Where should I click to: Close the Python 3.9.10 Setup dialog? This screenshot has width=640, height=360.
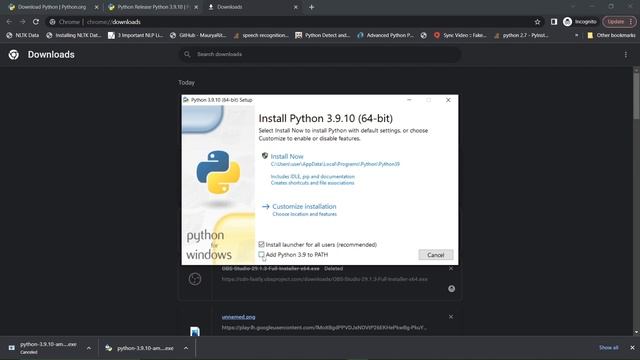click(x=448, y=100)
